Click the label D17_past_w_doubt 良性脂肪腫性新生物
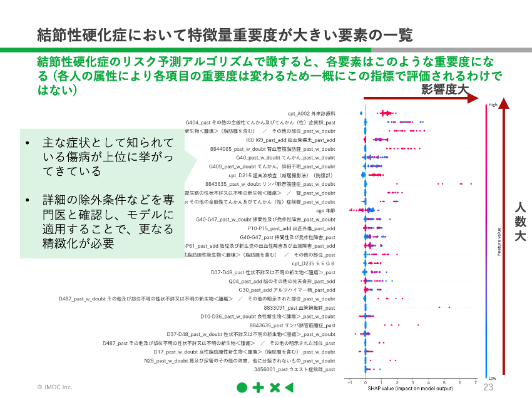Viewport: 532px width, 398px height. point(244,352)
